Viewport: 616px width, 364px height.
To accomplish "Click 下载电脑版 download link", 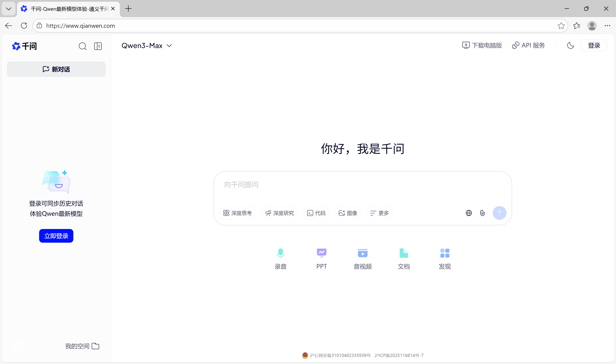I will tap(482, 45).
